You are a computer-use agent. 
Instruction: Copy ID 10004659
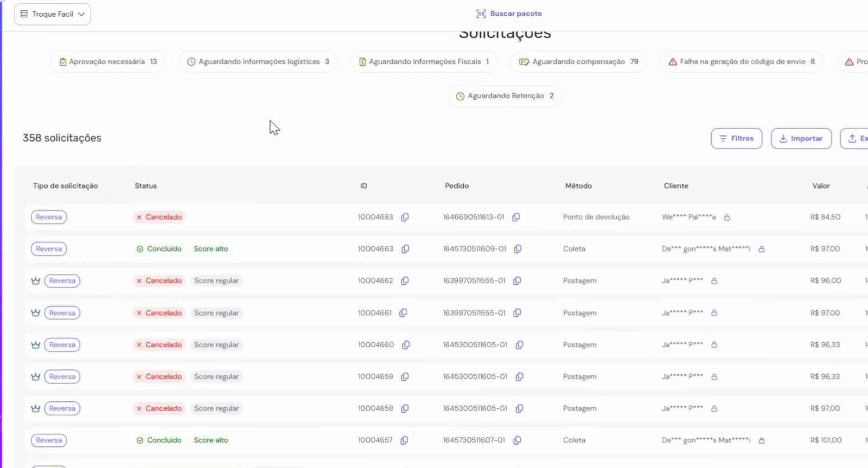pos(405,377)
